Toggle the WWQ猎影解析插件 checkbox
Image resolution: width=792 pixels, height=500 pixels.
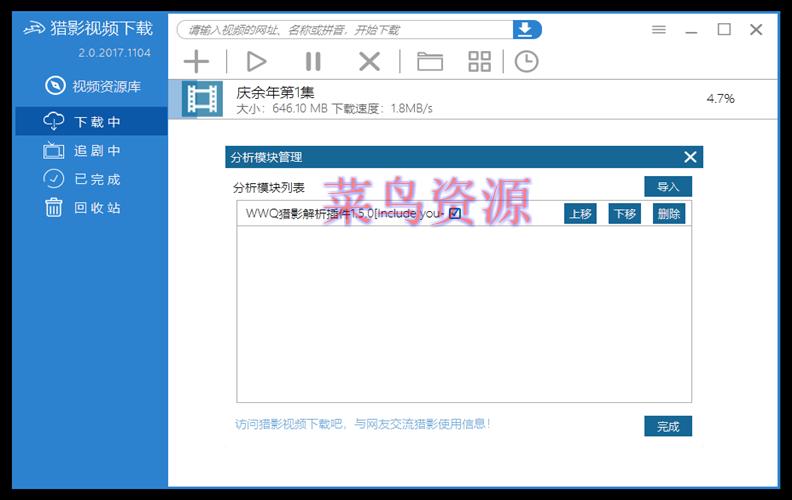tap(455, 213)
